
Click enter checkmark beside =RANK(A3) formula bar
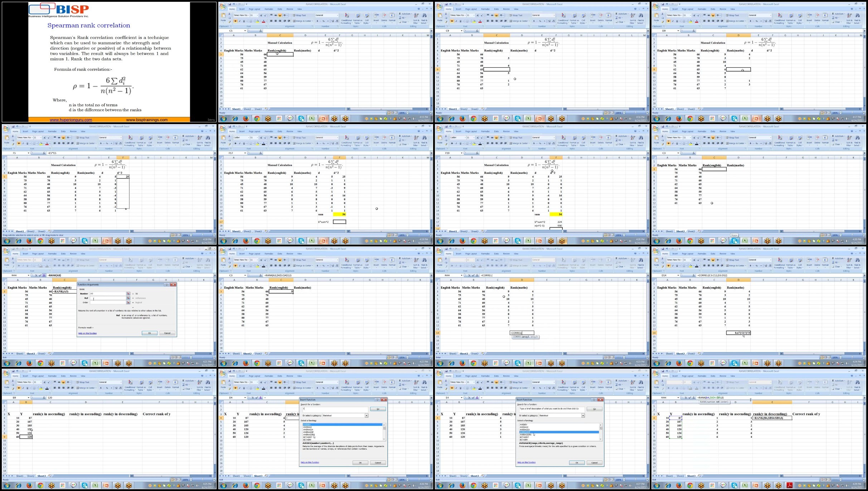coord(40,275)
